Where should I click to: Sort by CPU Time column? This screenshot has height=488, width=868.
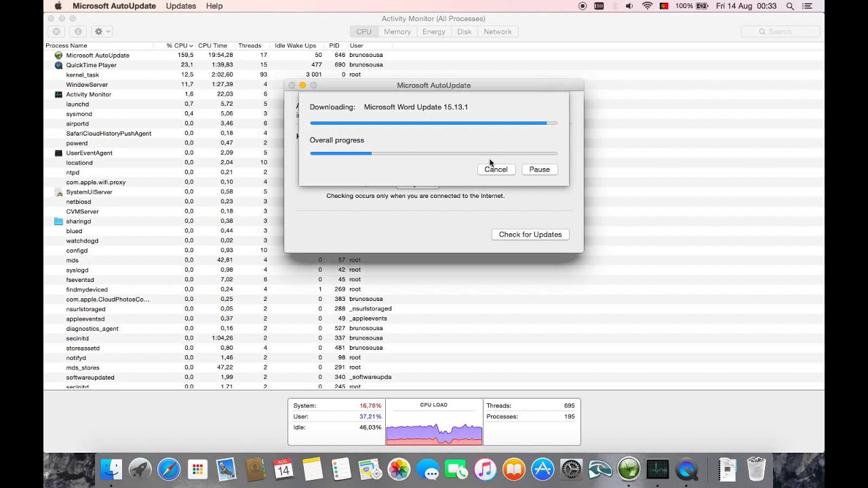pyautogui.click(x=213, y=45)
